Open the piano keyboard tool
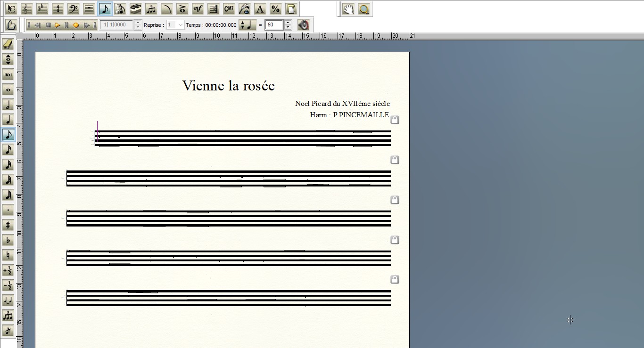Viewport: 644px width, 348px height. click(135, 8)
